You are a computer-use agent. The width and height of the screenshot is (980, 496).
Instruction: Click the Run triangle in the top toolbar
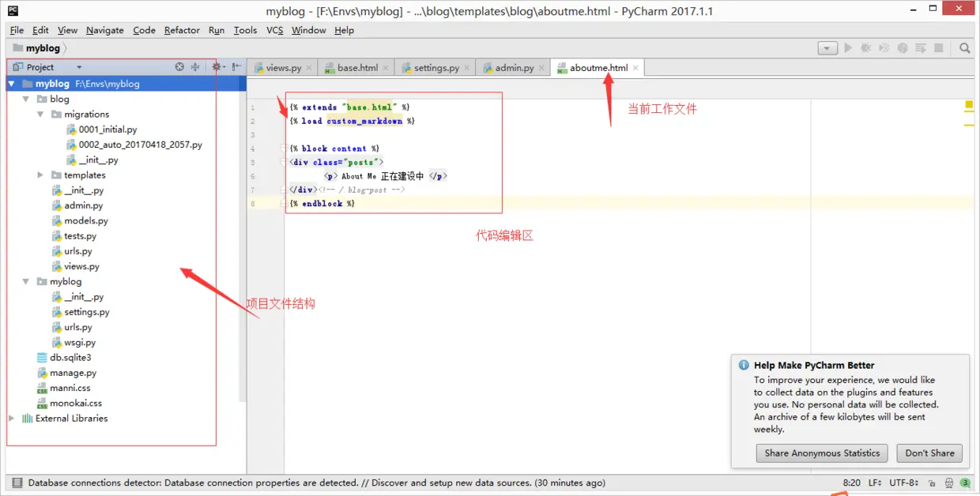pyautogui.click(x=848, y=48)
